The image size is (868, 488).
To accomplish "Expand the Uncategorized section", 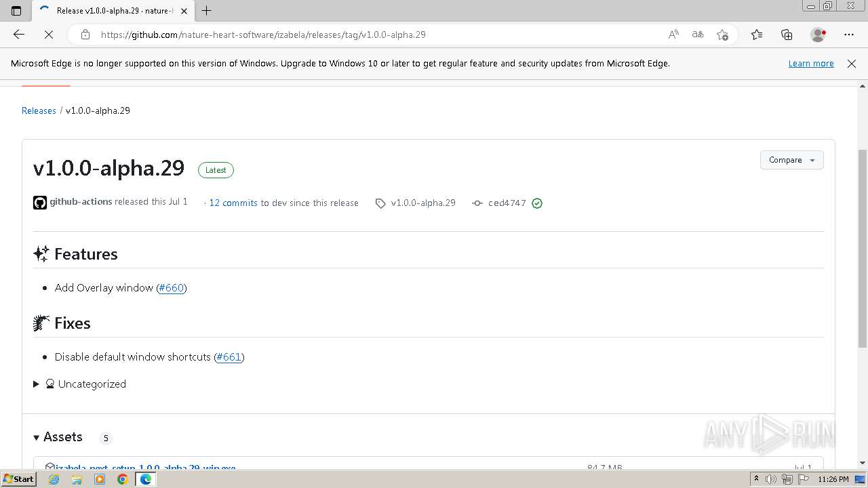I will (80, 384).
